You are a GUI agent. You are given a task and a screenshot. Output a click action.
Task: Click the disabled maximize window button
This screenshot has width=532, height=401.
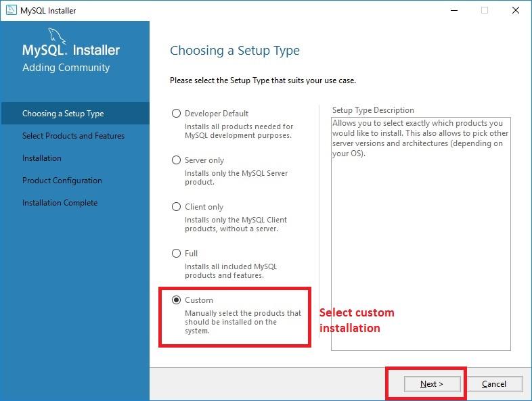(484, 11)
